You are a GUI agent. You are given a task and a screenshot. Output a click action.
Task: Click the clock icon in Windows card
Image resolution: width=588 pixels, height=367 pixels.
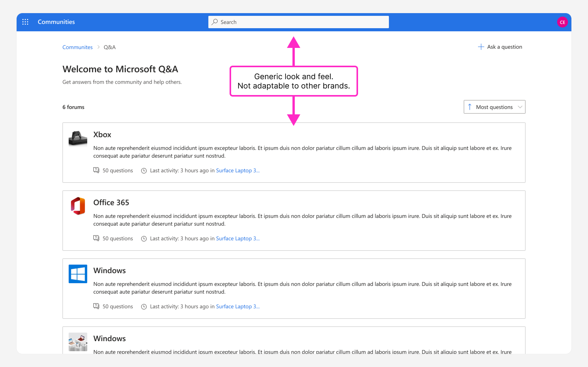coord(144,307)
